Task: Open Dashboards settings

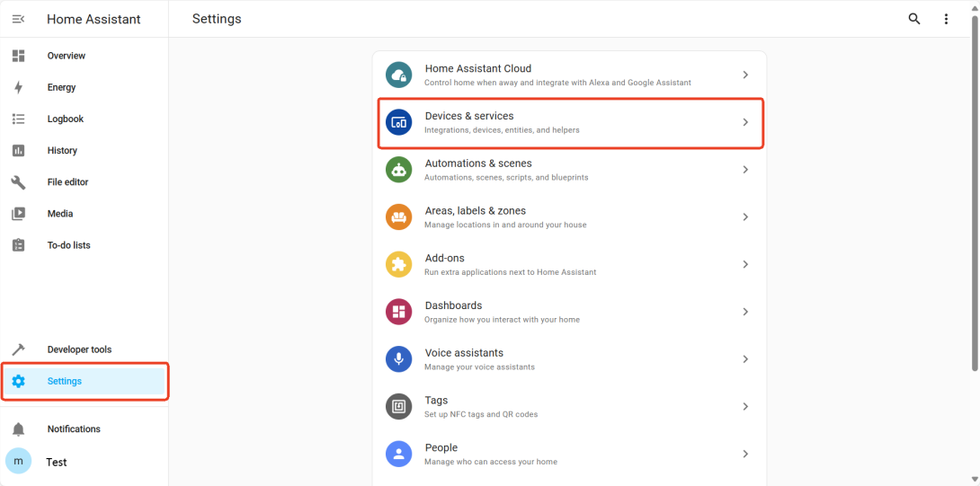Action: 569,312
